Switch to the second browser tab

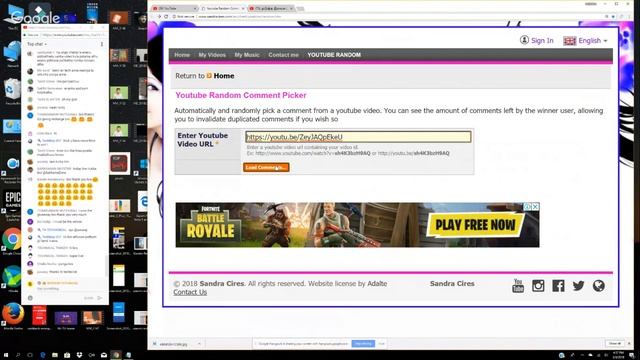click(x=223, y=8)
